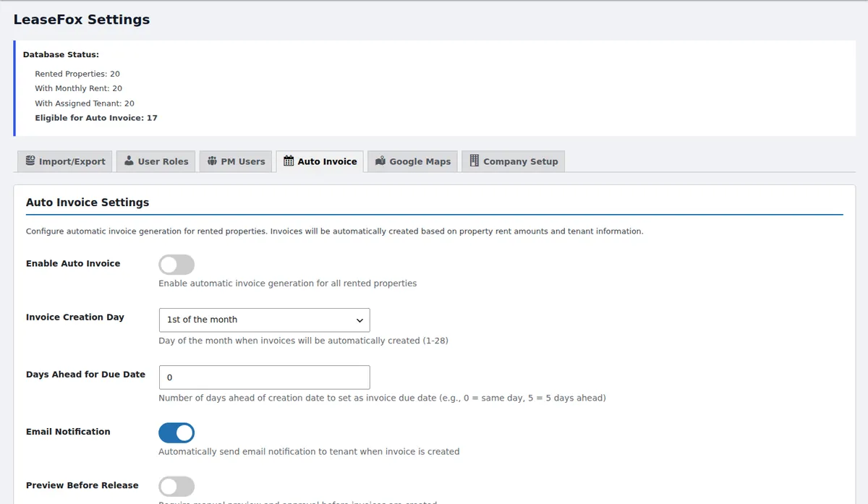
Task: Click the Auto Invoice Settings heading
Action: [x=88, y=202]
